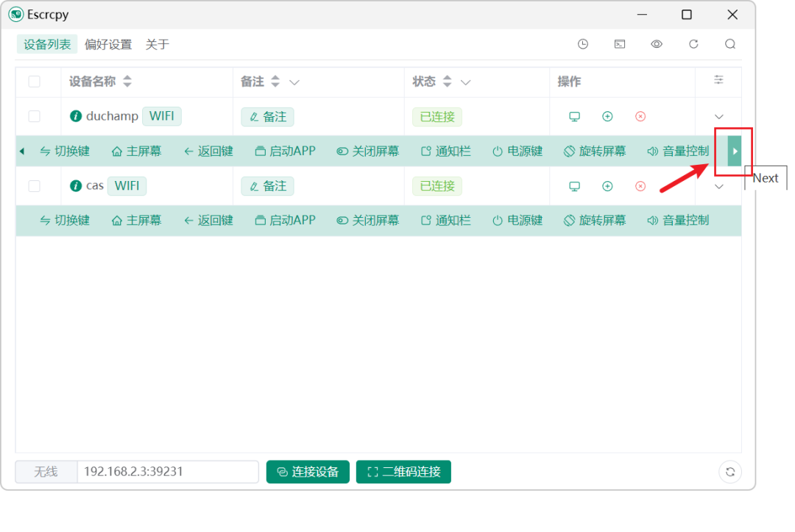Click the WIFI tag next to duchamp
The width and height of the screenshot is (795, 532).
click(162, 116)
